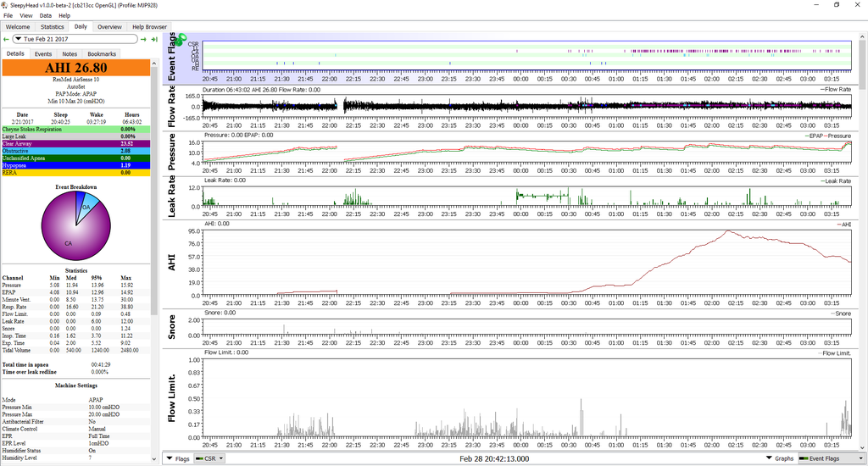Go to next day with right green arrow
The image size is (868, 466).
(x=144, y=39)
